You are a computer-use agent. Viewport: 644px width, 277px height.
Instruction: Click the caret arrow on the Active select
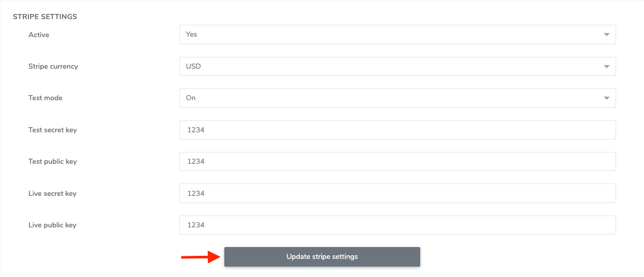[606, 35]
